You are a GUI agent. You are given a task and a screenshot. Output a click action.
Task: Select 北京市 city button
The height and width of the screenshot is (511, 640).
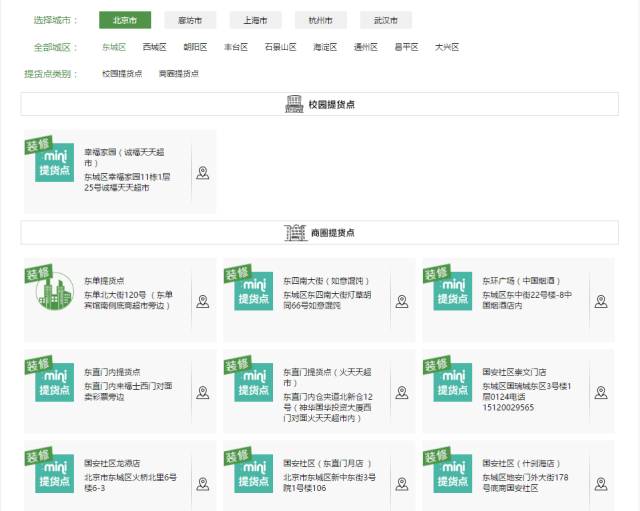[x=125, y=20]
